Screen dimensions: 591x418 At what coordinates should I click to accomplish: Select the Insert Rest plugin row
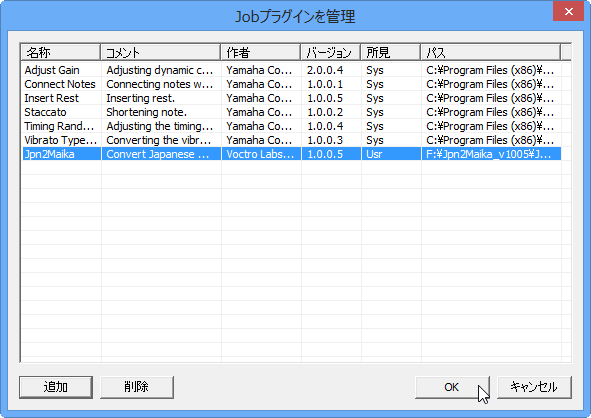291,98
